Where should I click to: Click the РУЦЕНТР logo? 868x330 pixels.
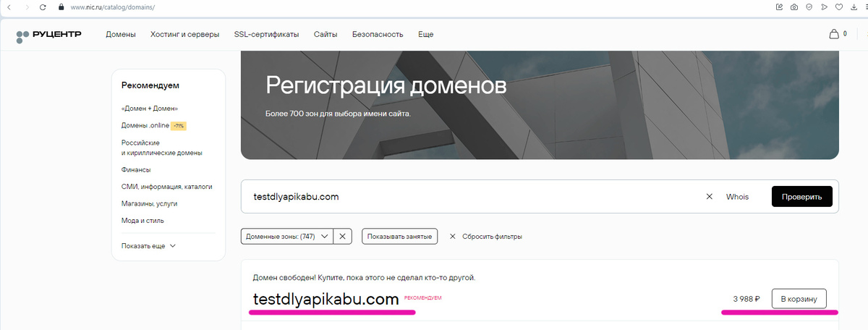(49, 35)
